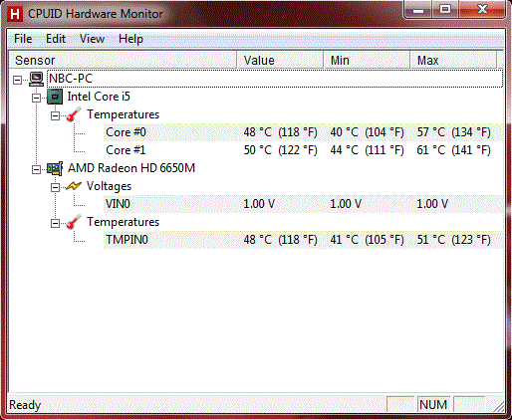
Task: Click the Voltages lightning bolt icon
Action: 74,186
